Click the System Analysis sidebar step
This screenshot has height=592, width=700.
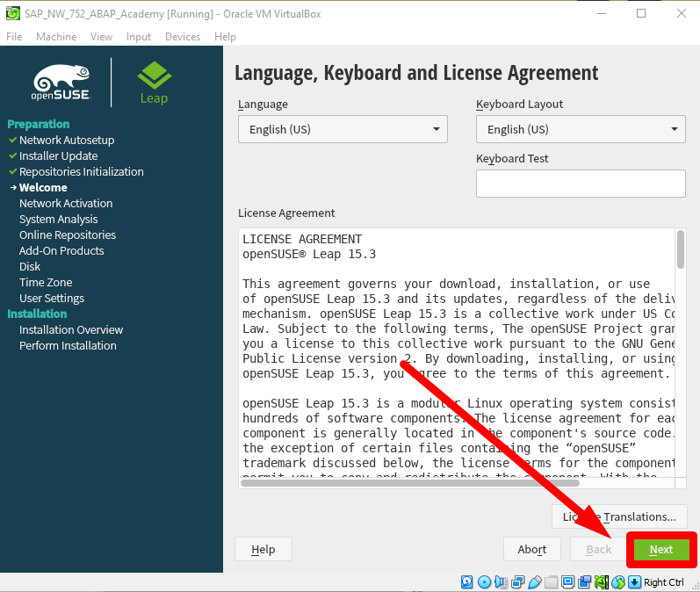pos(59,220)
